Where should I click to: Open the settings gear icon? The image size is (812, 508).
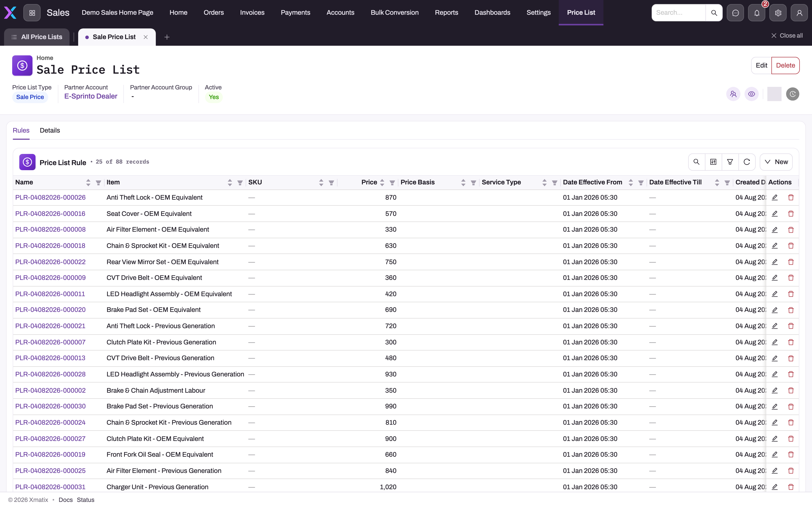click(x=778, y=13)
